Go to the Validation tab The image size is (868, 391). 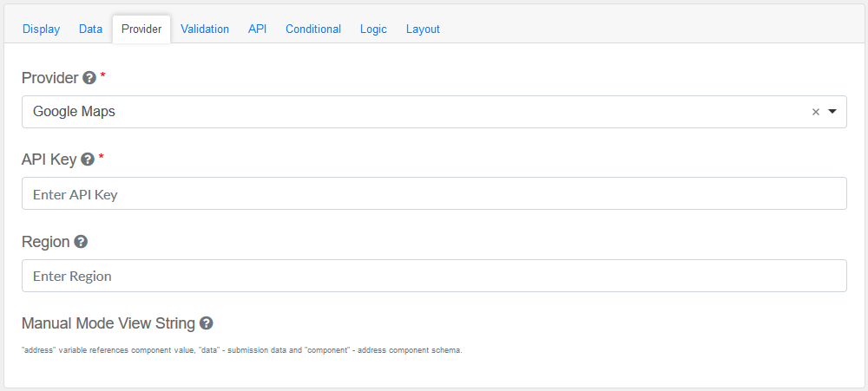click(x=205, y=29)
